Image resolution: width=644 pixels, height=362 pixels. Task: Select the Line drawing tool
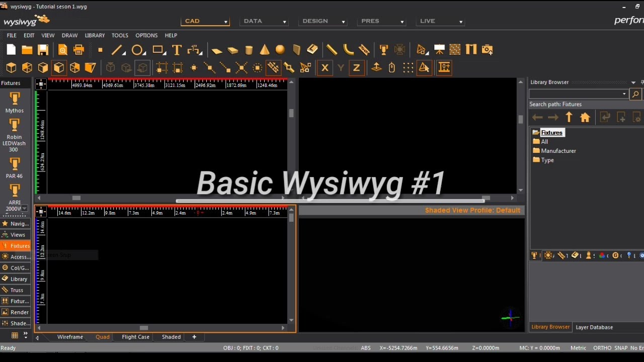(x=118, y=50)
